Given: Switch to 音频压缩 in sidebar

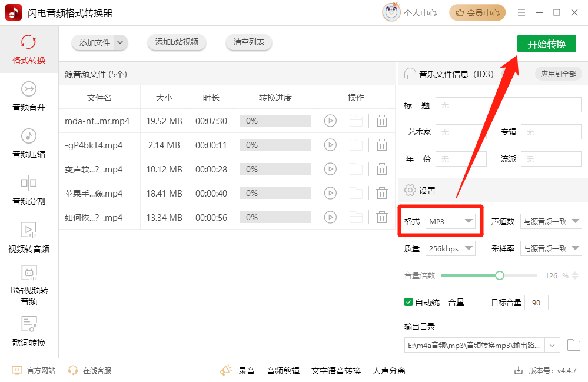Looking at the screenshot, I should (x=29, y=144).
